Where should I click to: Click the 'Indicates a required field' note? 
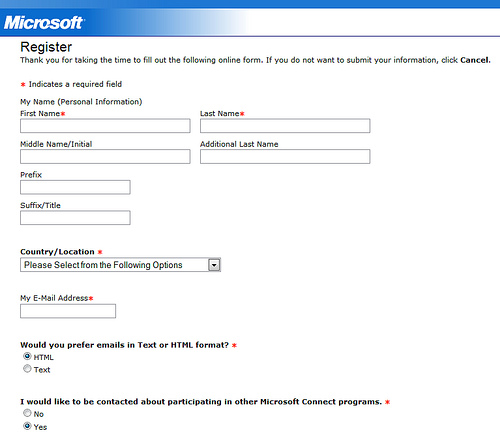75,84
